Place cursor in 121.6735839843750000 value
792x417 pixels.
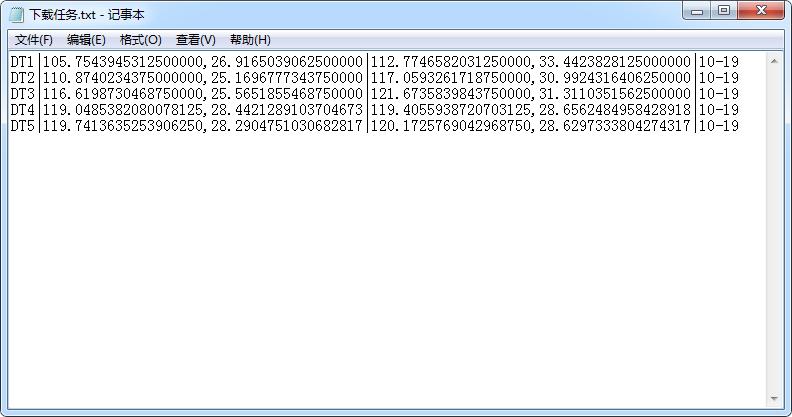(x=451, y=94)
